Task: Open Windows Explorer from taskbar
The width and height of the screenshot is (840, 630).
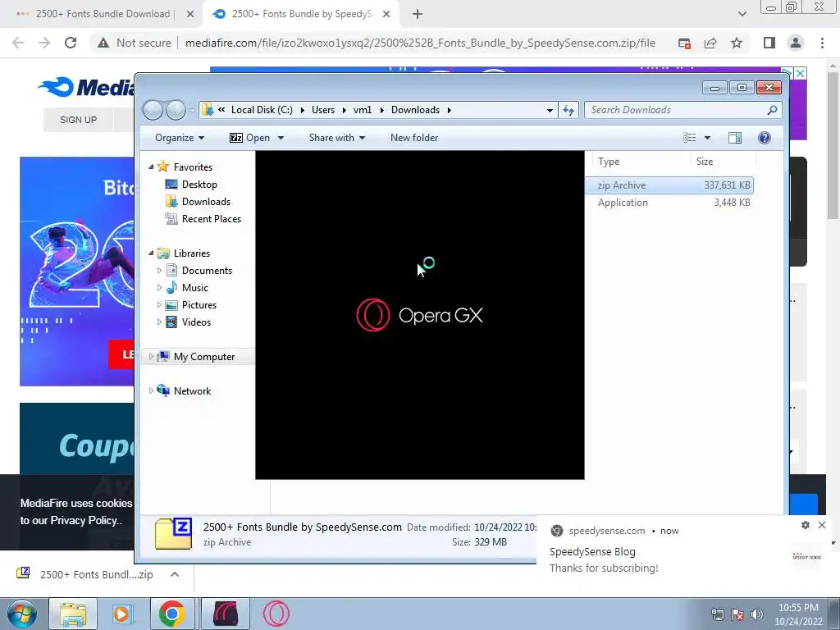Action: [73, 614]
